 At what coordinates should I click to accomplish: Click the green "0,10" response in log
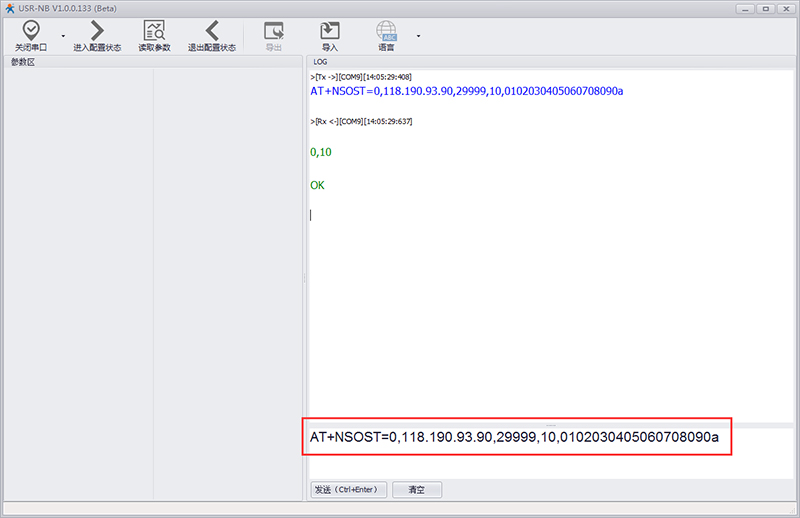[x=321, y=152]
